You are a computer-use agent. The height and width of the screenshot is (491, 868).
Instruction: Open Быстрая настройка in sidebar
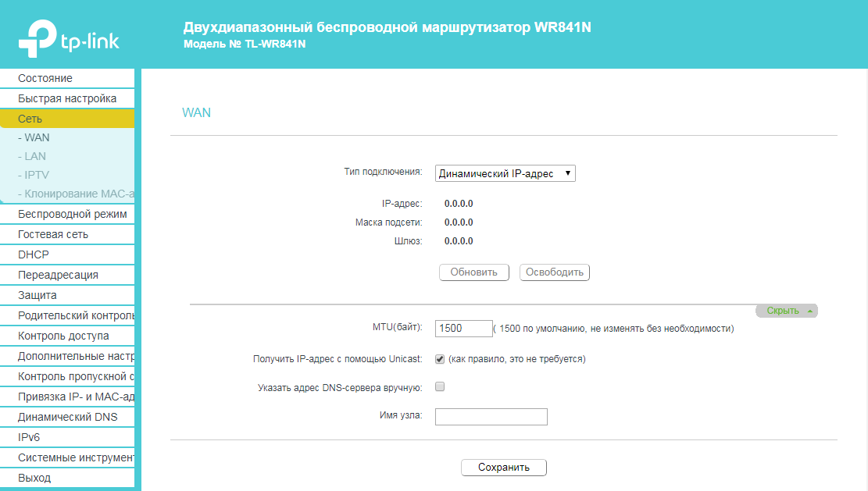click(67, 98)
